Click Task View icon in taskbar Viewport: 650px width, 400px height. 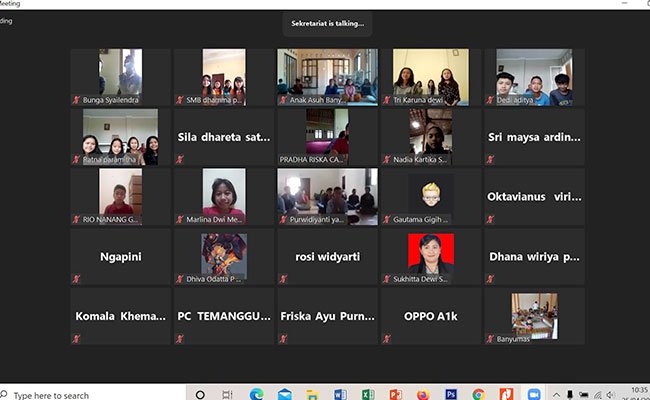tap(227, 394)
